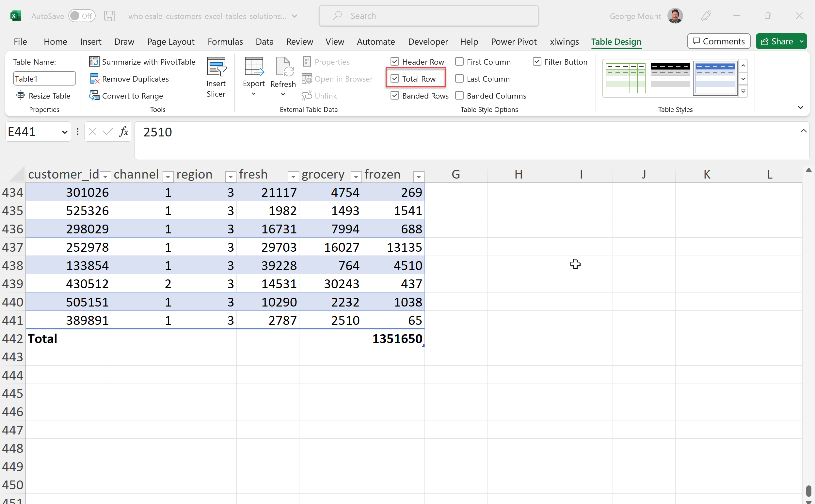815x504 pixels.
Task: Click the Summarize with PivotTable icon
Action: (x=94, y=62)
